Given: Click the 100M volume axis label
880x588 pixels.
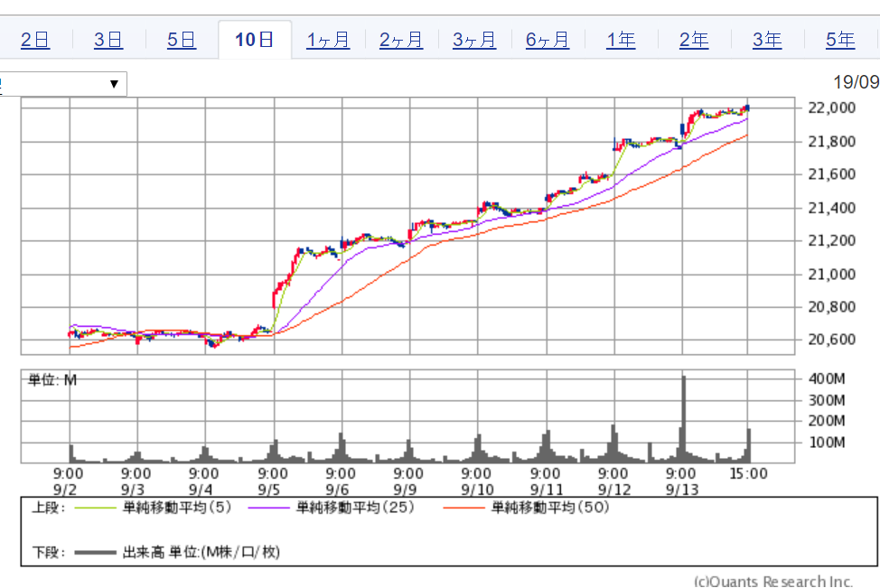Looking at the screenshot, I should click(x=827, y=443).
